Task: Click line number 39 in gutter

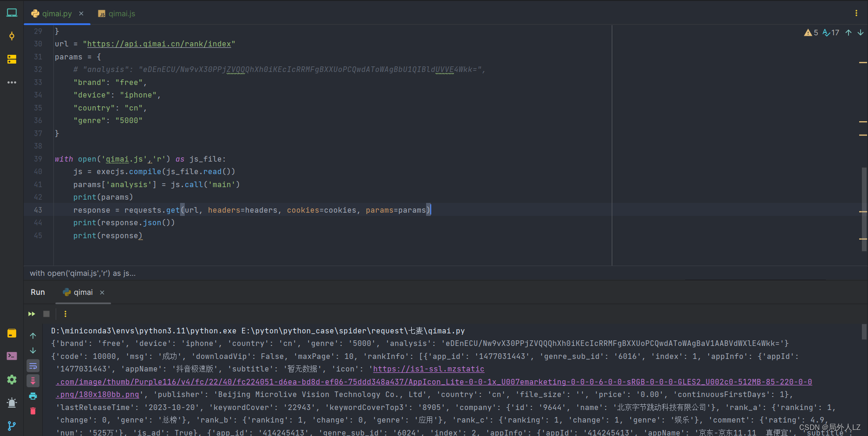Action: pos(38,159)
